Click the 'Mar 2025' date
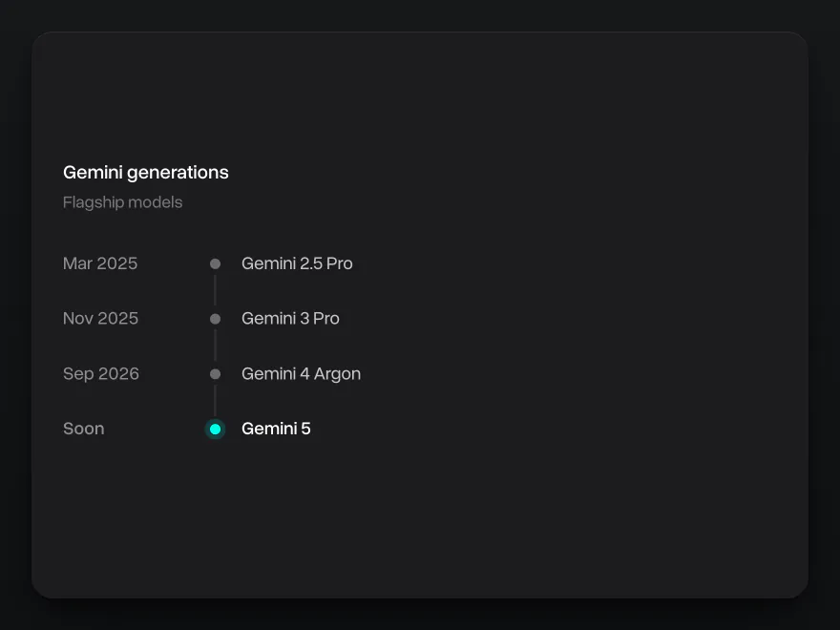Viewport: 840px width, 630px height. coord(100,263)
